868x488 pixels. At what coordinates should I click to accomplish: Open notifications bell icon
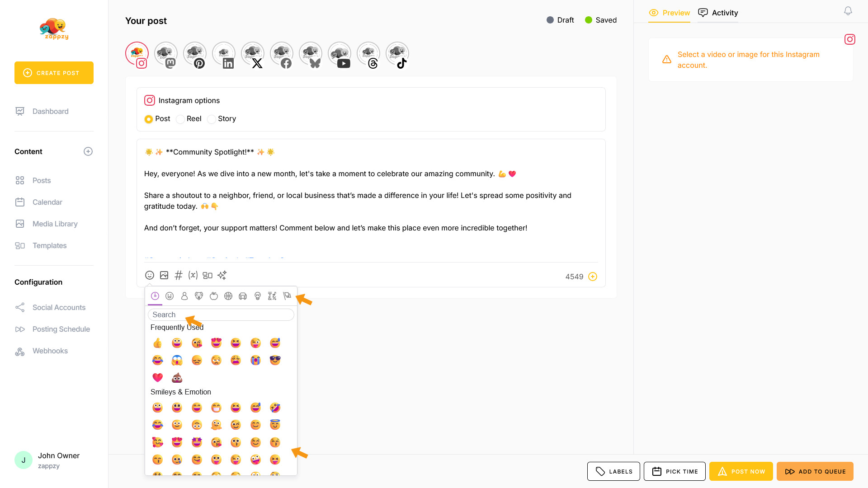click(848, 11)
